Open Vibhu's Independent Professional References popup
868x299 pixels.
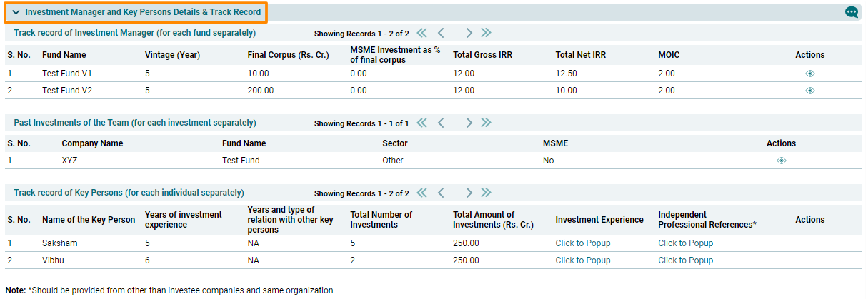(685, 260)
